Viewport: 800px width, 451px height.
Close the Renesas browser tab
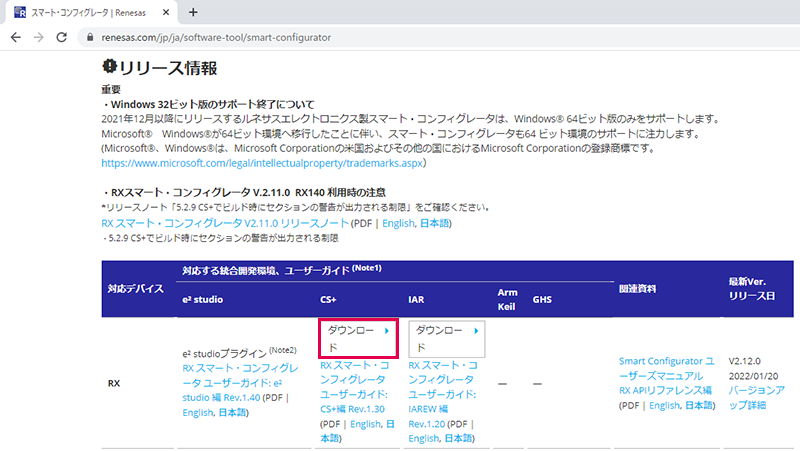point(166,12)
